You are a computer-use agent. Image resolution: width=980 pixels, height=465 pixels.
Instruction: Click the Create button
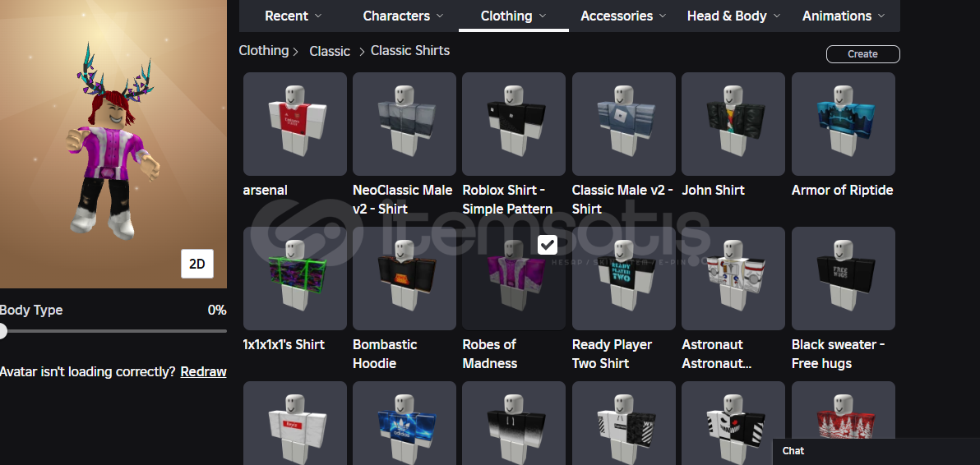[x=863, y=54]
